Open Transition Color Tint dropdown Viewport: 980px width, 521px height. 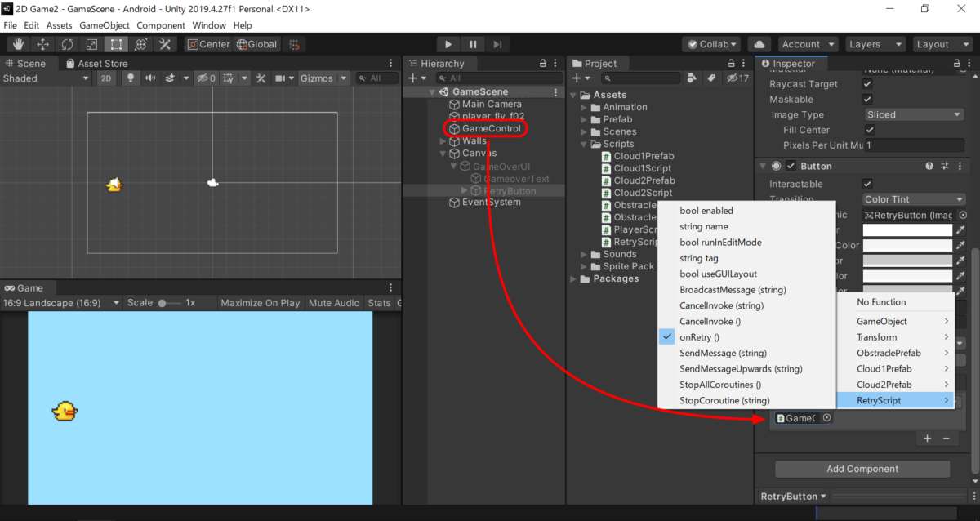pyautogui.click(x=914, y=199)
